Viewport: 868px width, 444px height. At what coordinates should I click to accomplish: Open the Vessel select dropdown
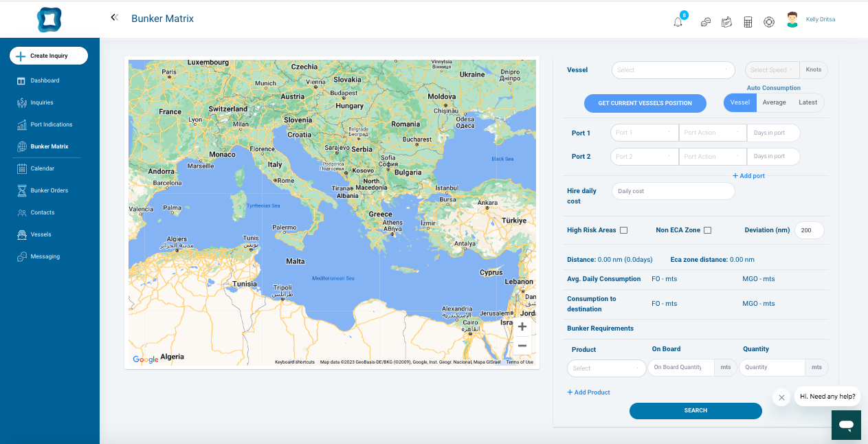[674, 70]
